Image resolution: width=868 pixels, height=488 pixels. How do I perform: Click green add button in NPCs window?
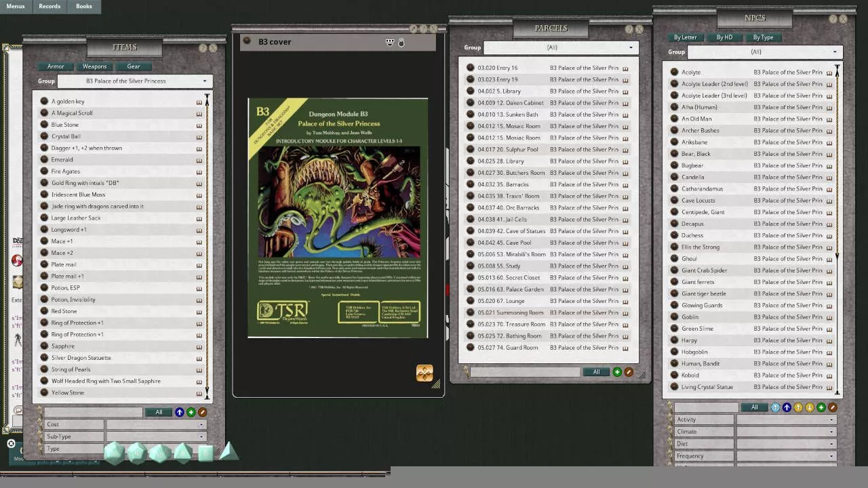[x=821, y=407]
